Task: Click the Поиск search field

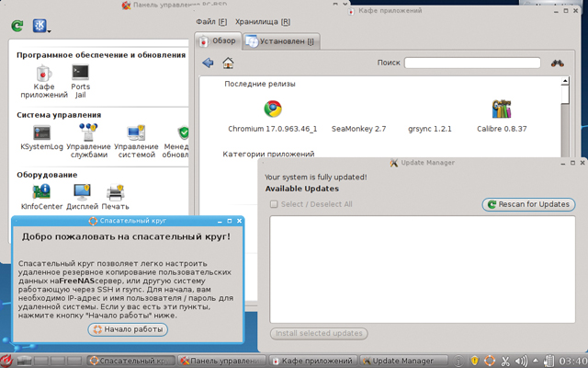Action: coord(471,63)
